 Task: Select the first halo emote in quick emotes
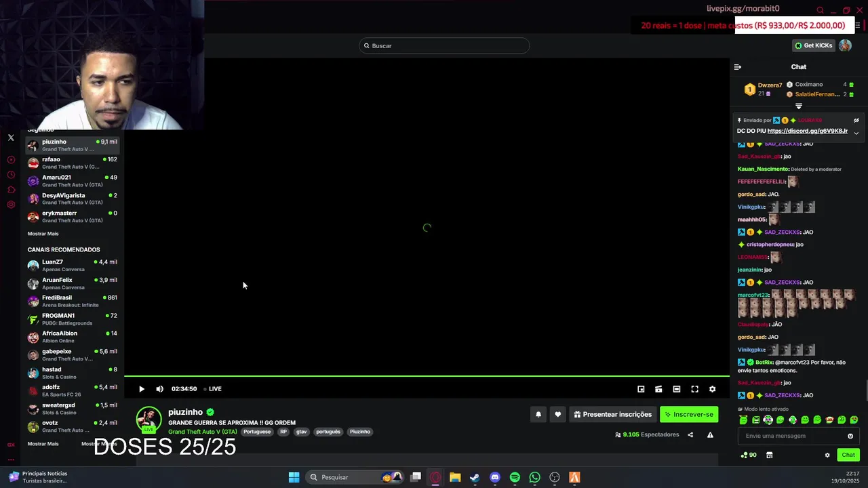pos(744,420)
